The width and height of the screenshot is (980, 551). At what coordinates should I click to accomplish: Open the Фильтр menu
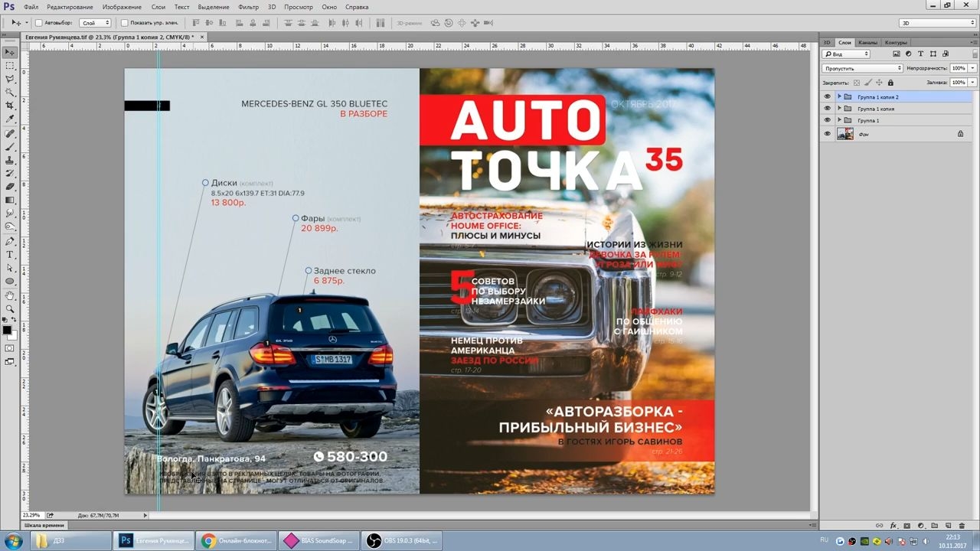tap(248, 7)
